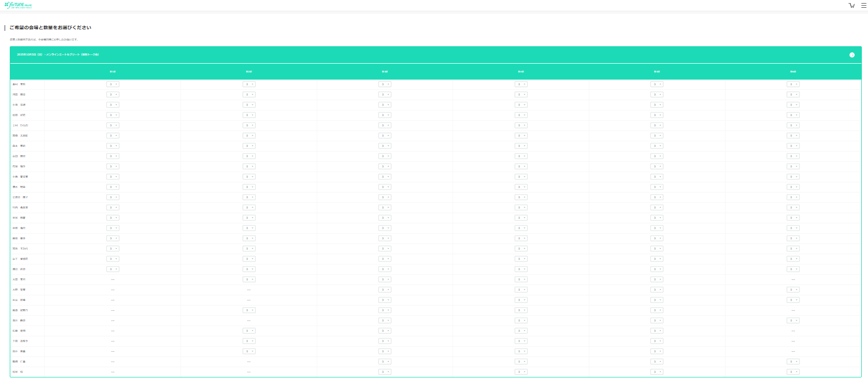Open 小西 夏菜実 第4部 quantity dropdown
868x379 pixels.
tap(521, 177)
